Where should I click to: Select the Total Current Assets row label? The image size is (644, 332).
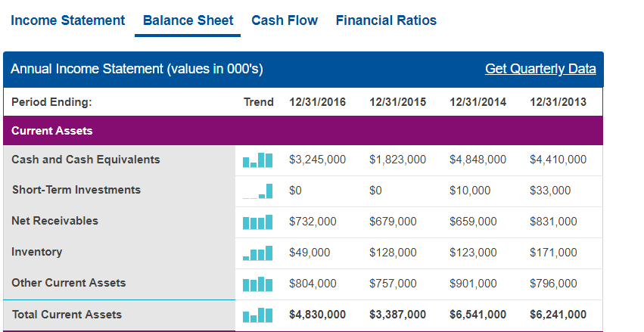[x=67, y=315]
